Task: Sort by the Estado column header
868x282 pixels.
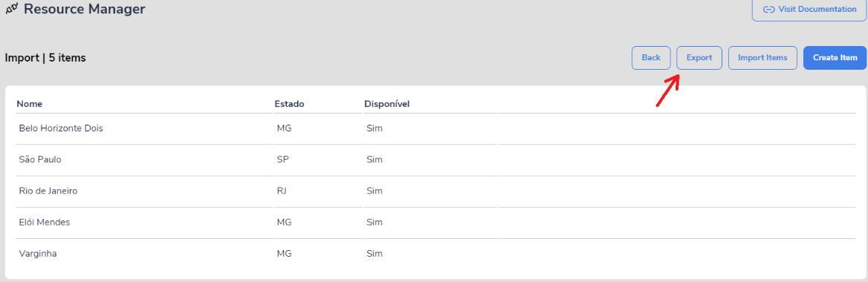Action: [290, 104]
